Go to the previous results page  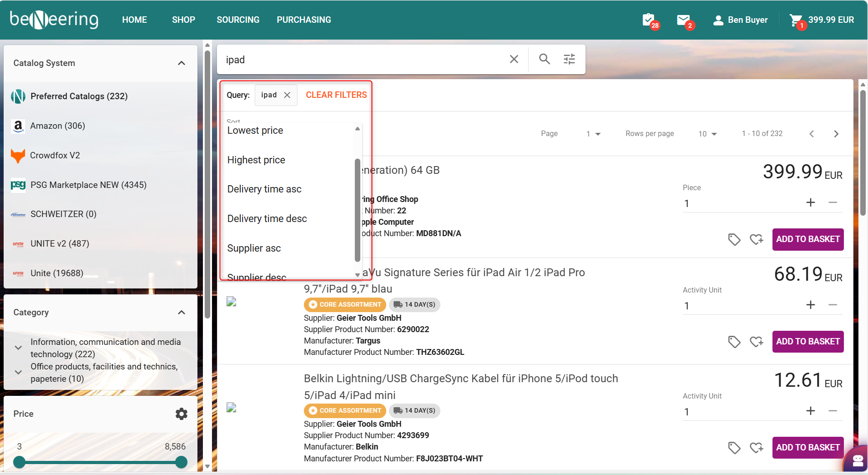tap(812, 134)
